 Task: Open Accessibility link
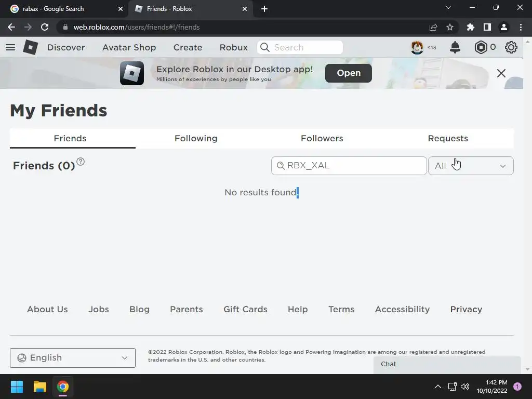pos(402,309)
